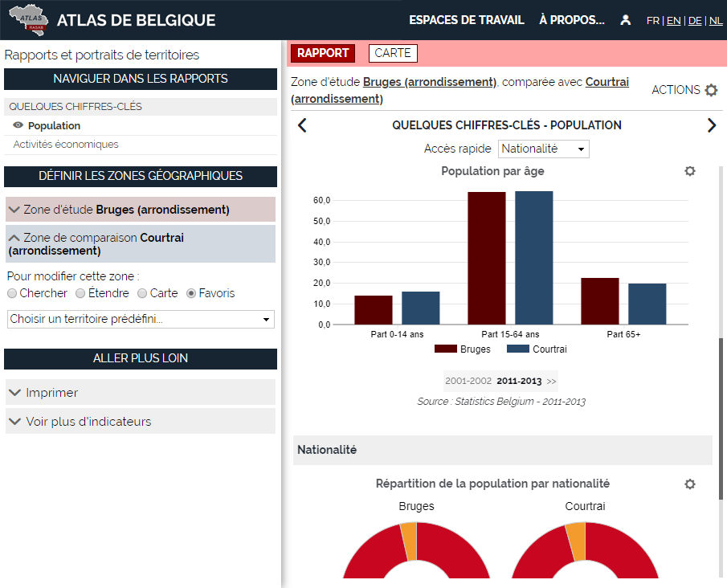The image size is (727, 588).
Task: Open the À PROPOS... menu
Action: [572, 20]
